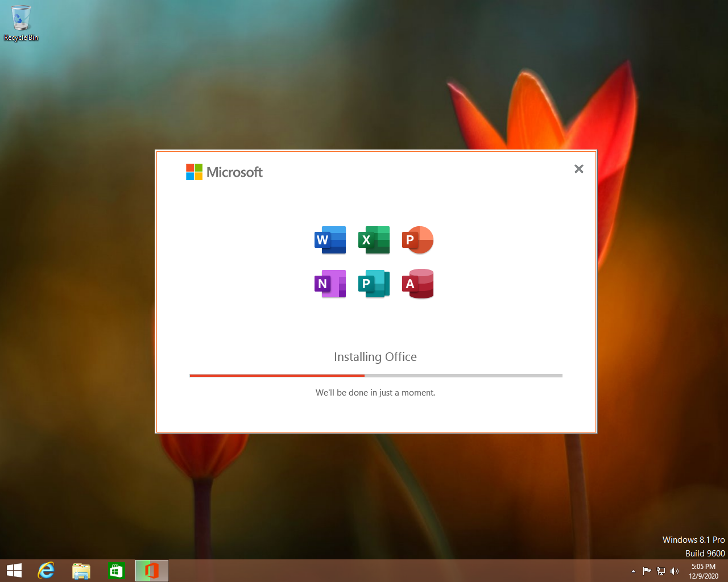
Task: Open the Windows Start button
Action: [x=14, y=571]
